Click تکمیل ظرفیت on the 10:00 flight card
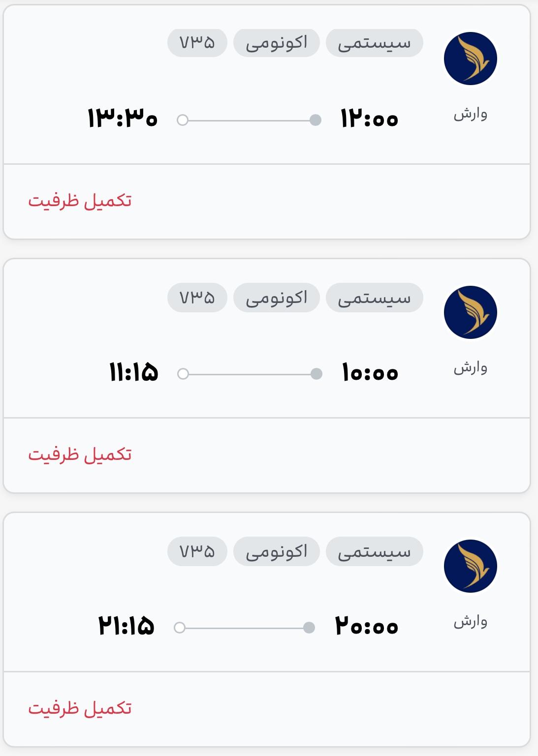Screen dimensions: 538x756 click(80, 454)
